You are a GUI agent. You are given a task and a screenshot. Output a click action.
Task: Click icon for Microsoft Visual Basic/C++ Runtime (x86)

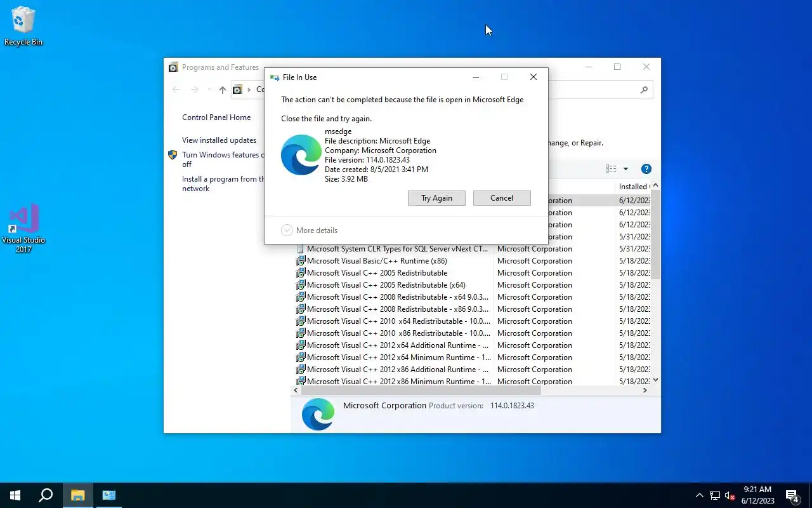[301, 261]
